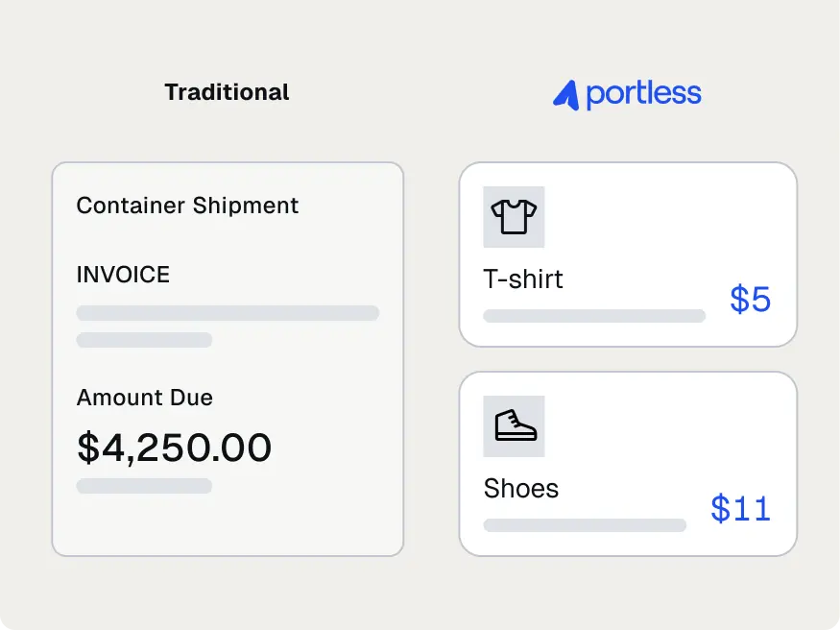
Task: Click the gray bar under Shoes
Action: pos(585,525)
